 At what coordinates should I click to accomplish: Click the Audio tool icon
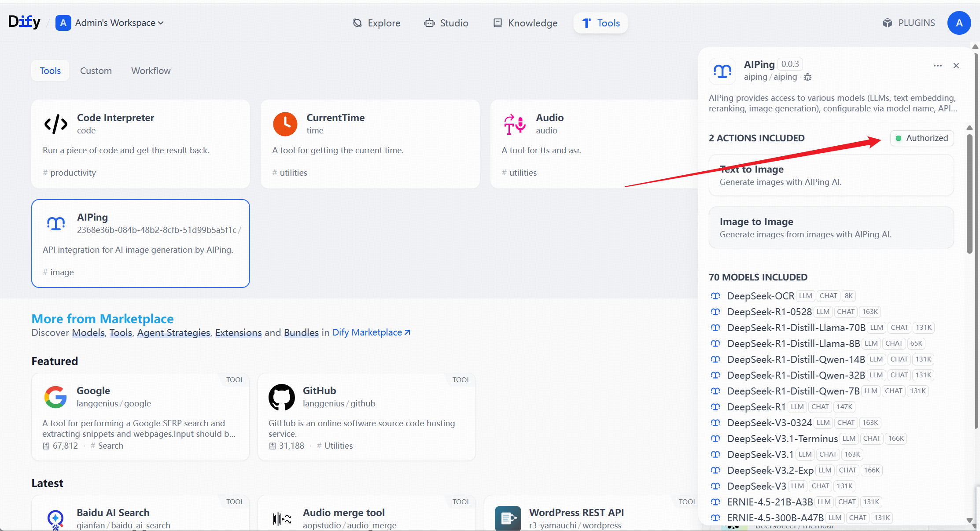click(x=515, y=124)
